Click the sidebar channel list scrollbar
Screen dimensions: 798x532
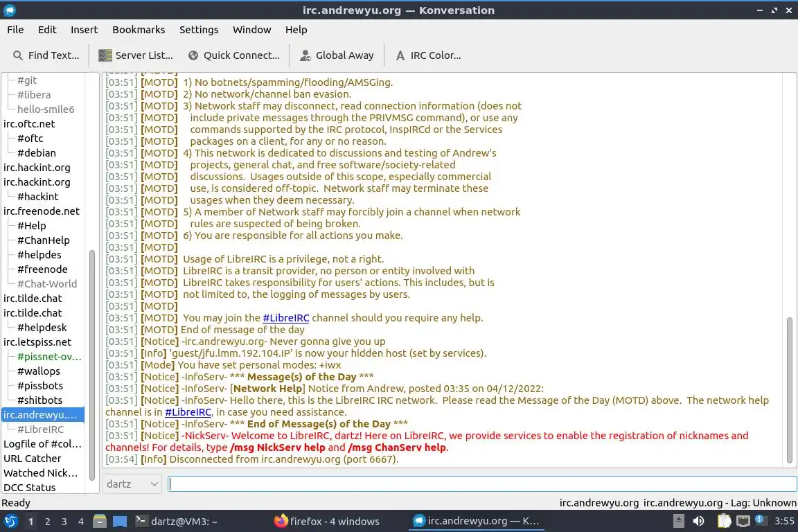tap(92, 365)
